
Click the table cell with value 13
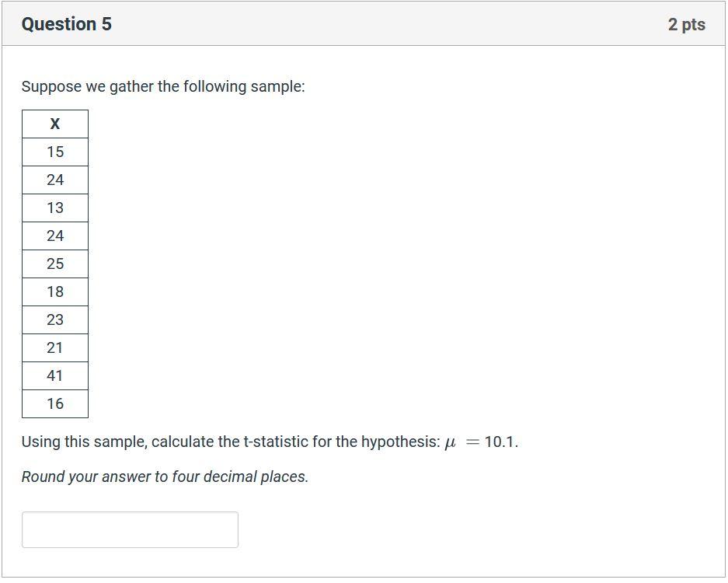(55, 208)
